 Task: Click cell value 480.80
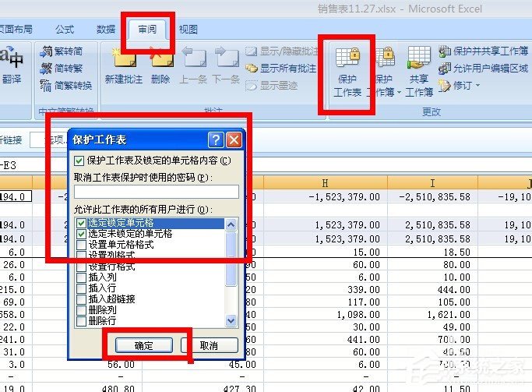point(118,389)
